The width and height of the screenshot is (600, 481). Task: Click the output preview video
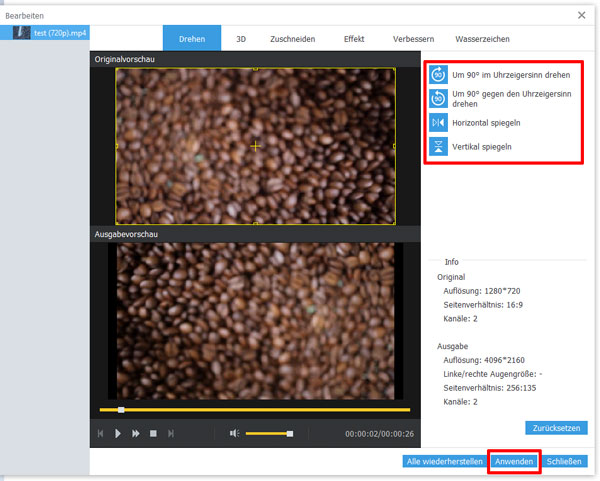click(255, 321)
